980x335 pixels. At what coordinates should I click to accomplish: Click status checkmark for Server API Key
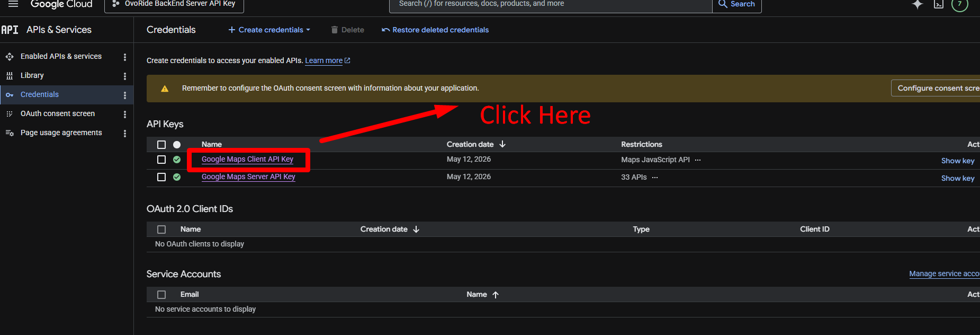[177, 177]
